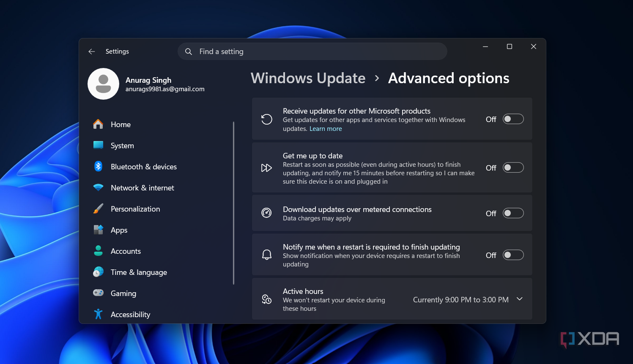Screen dimensions: 633x364
Task: Click the clock icon for Active hours
Action: click(x=266, y=299)
